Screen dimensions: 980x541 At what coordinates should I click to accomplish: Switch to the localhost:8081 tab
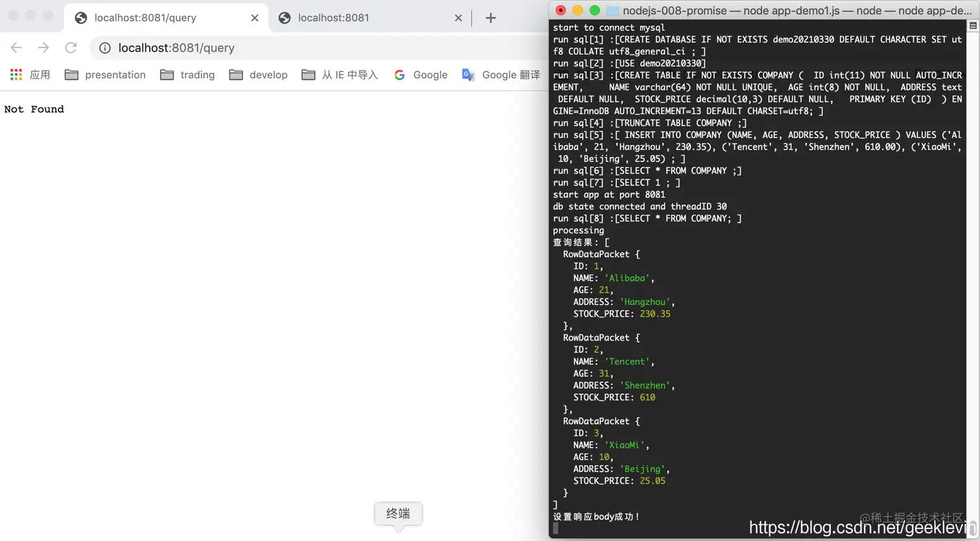click(x=369, y=18)
